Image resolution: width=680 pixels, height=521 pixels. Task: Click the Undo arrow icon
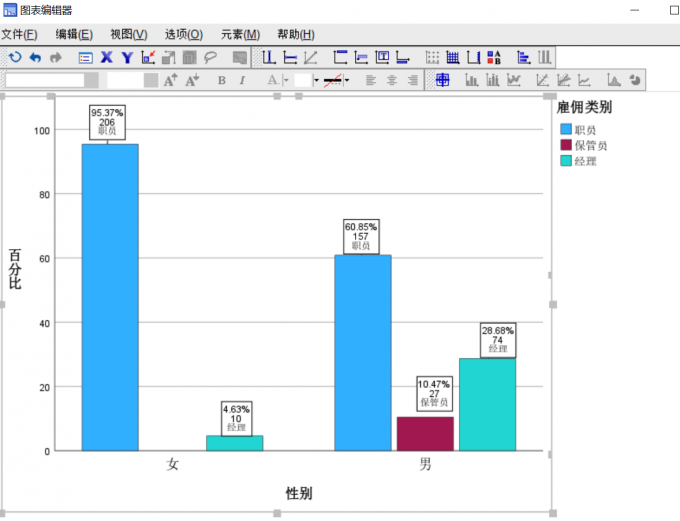pyautogui.click(x=36, y=57)
